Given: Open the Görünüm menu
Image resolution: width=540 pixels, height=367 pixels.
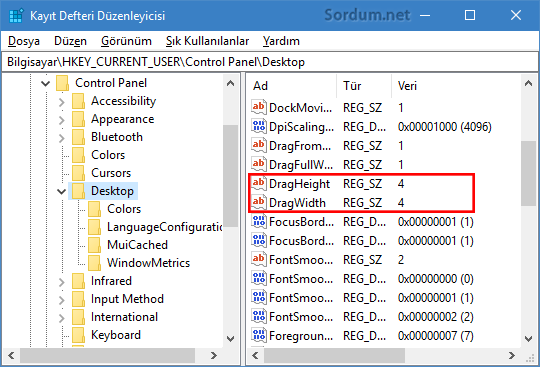Looking at the screenshot, I should [126, 41].
